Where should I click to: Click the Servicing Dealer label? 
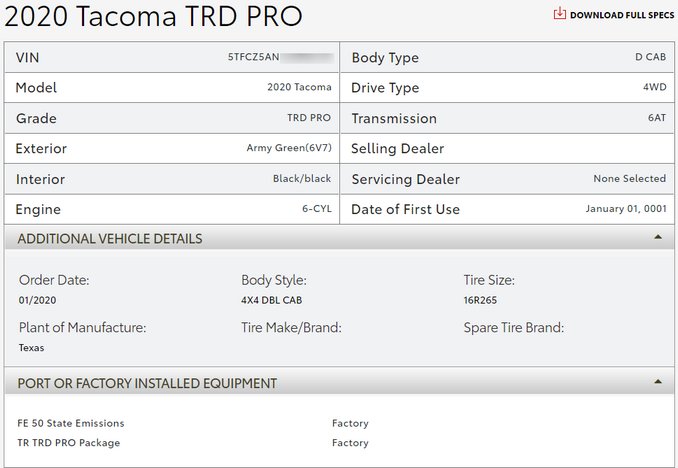[405, 179]
